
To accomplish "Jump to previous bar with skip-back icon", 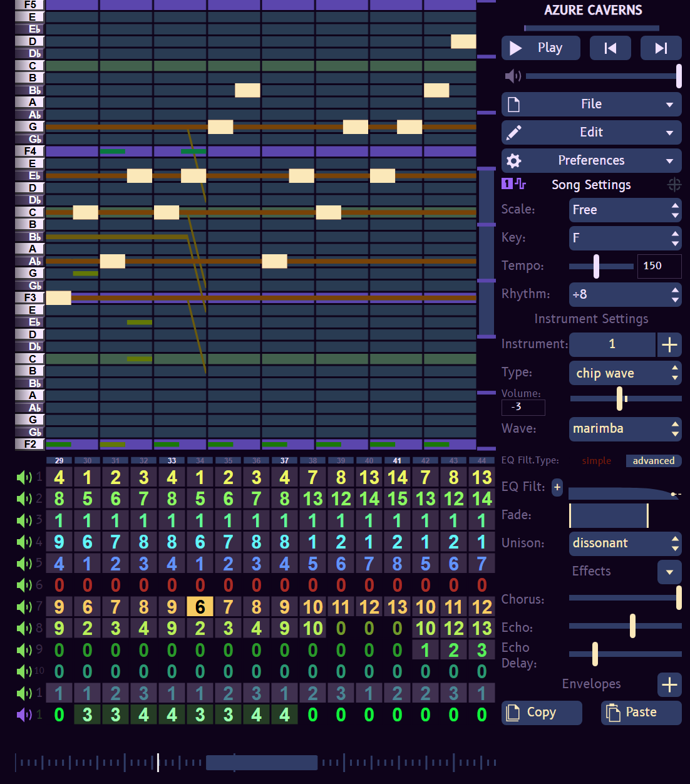I will (610, 48).
